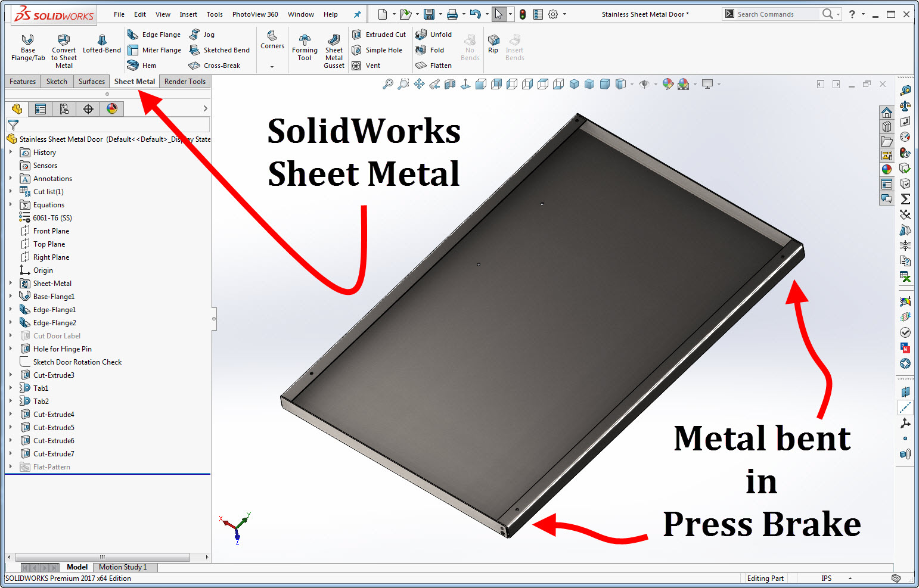Open the ConfigurationManager tab
Viewport: 919px width, 588px height.
click(64, 108)
